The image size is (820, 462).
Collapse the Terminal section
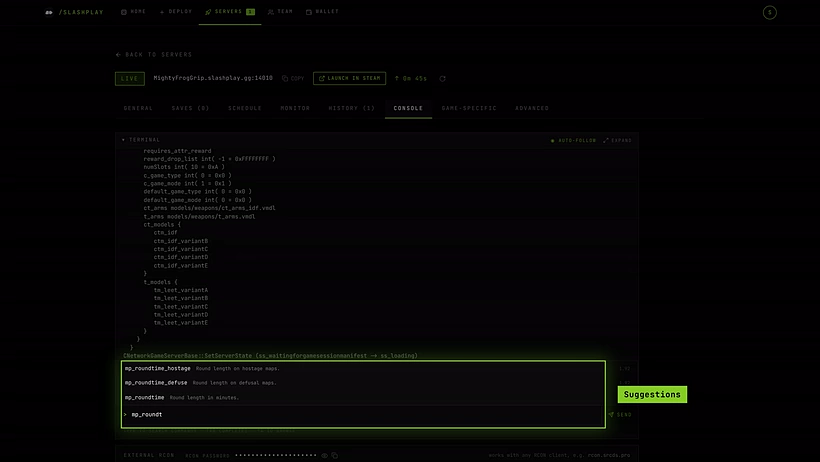click(x=141, y=140)
